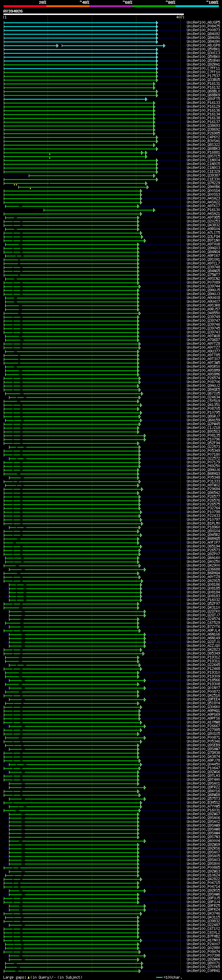This screenshot has height=980, width=222.
Task: Select hit UniRef100_P17537
Action: click(203, 76)
